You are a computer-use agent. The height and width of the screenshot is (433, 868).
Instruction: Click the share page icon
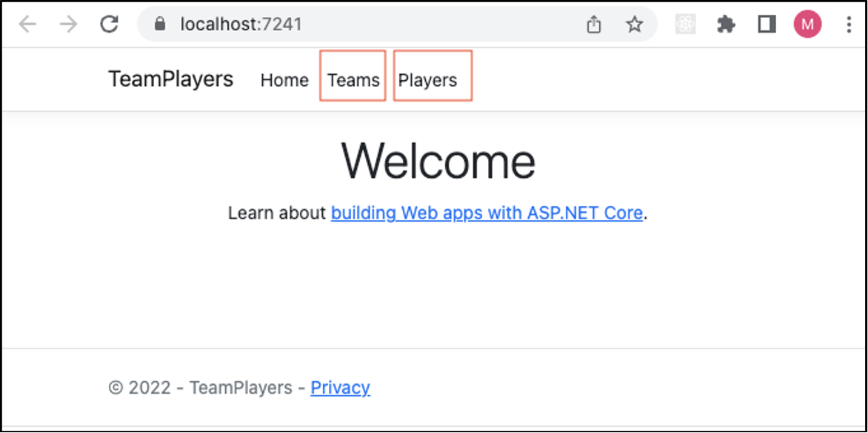click(x=593, y=24)
